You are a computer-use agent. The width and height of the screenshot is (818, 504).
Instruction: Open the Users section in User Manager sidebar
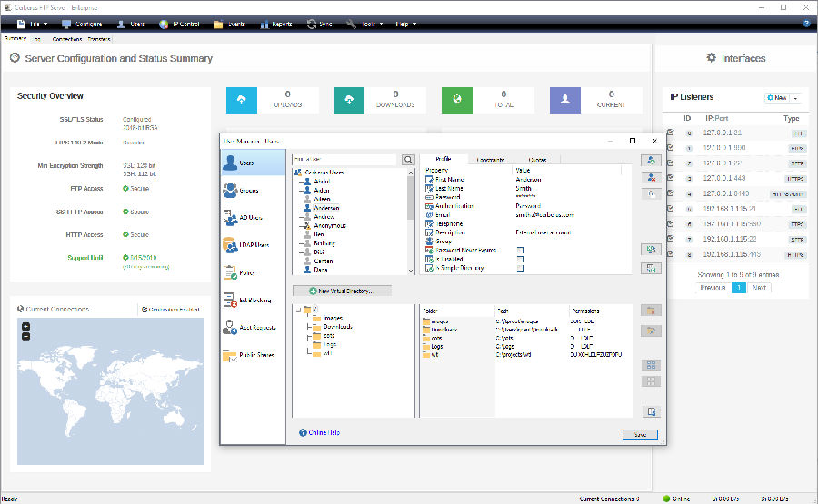click(x=253, y=163)
